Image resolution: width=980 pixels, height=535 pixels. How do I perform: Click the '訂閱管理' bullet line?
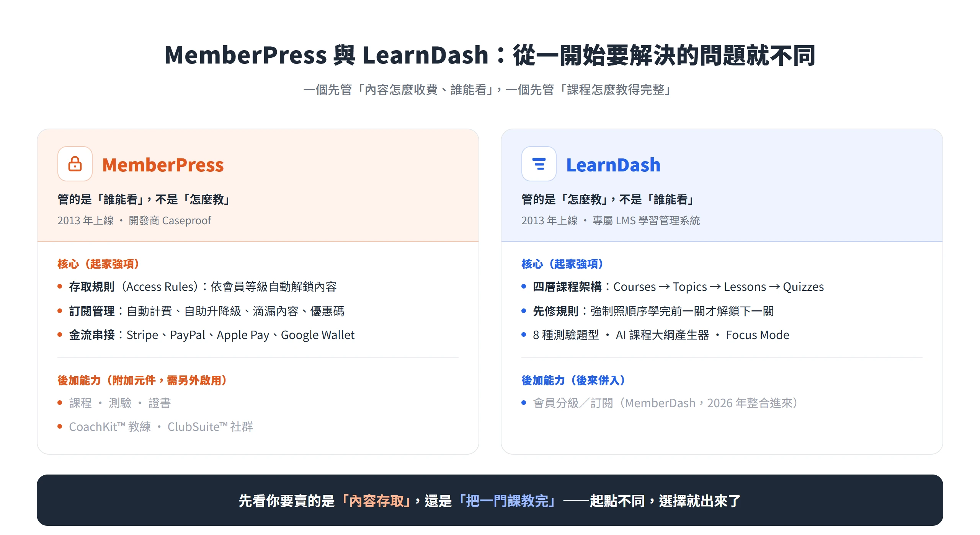pyautogui.click(x=201, y=311)
